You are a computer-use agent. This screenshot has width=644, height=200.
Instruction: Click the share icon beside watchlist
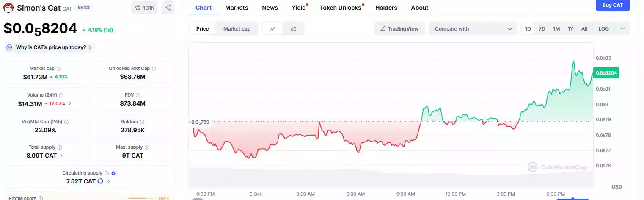pyautogui.click(x=168, y=8)
